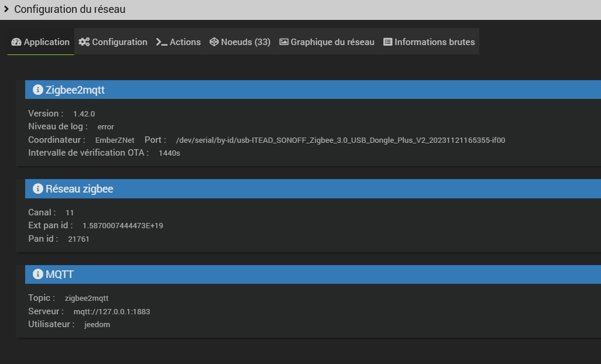Screen dimensions: 601x364
Task: Select the Topic value zigbee2mqtt
Action: click(87, 298)
